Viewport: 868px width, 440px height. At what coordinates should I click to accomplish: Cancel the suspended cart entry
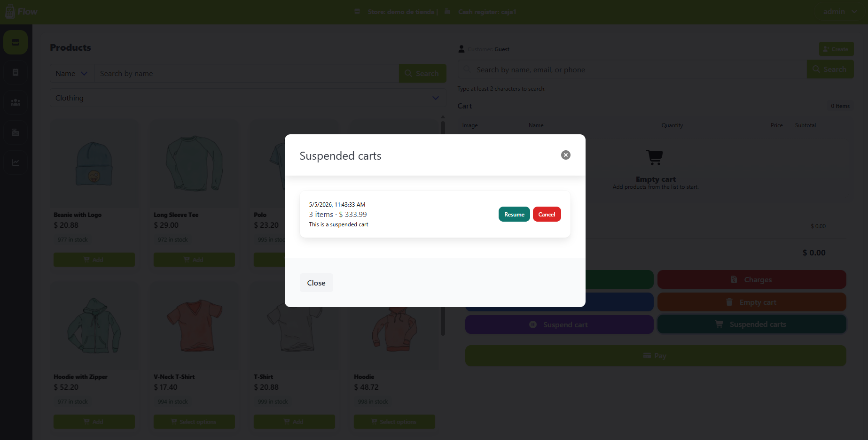547,214
